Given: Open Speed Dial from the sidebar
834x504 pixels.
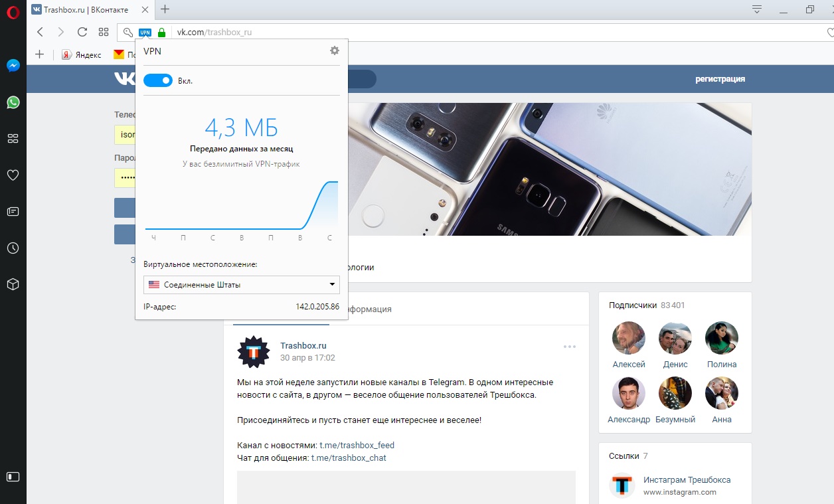Looking at the screenshot, I should tap(13, 139).
